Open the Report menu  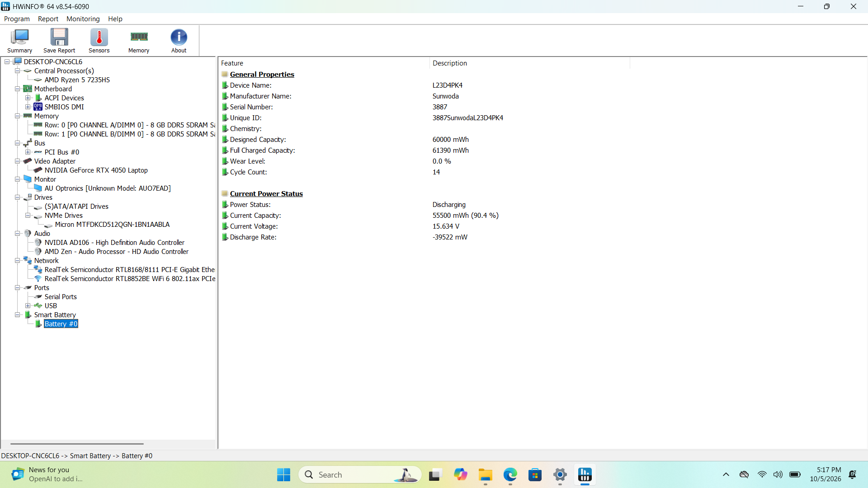48,19
